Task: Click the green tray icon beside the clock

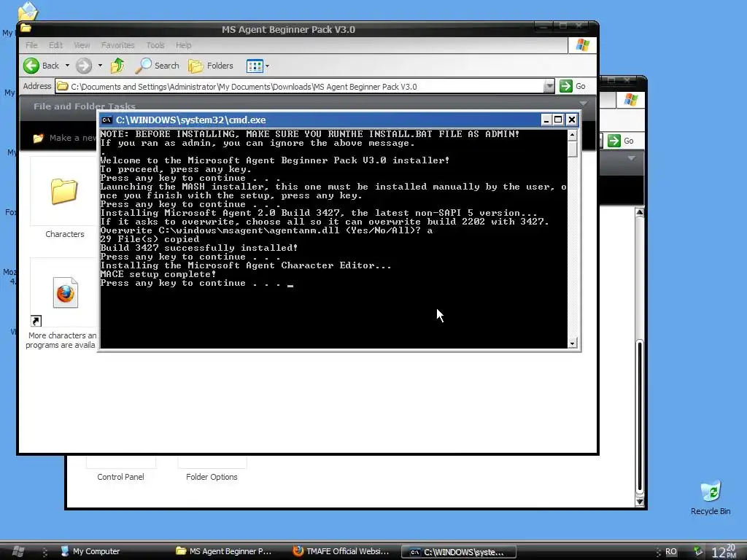Action: pyautogui.click(x=698, y=551)
